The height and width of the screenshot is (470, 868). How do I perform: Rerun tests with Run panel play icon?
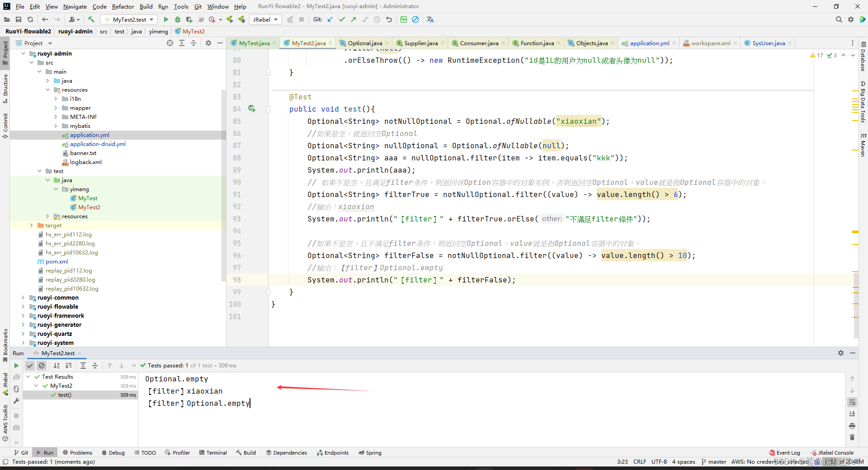click(16, 366)
